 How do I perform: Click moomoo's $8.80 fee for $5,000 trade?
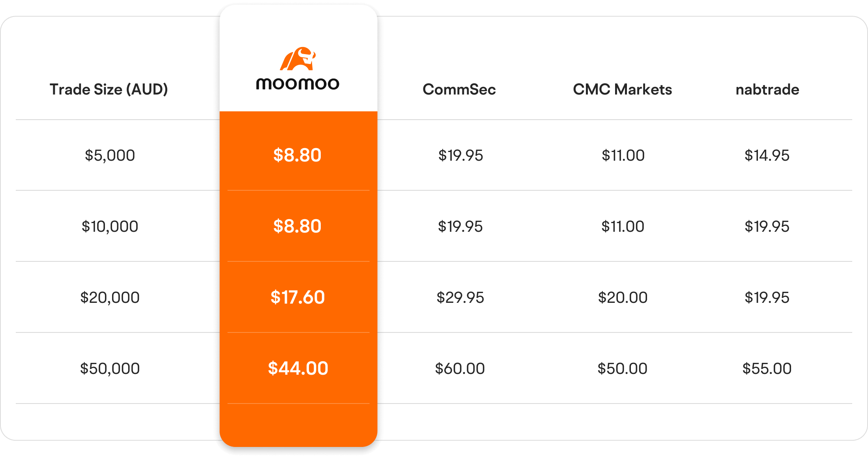click(298, 155)
